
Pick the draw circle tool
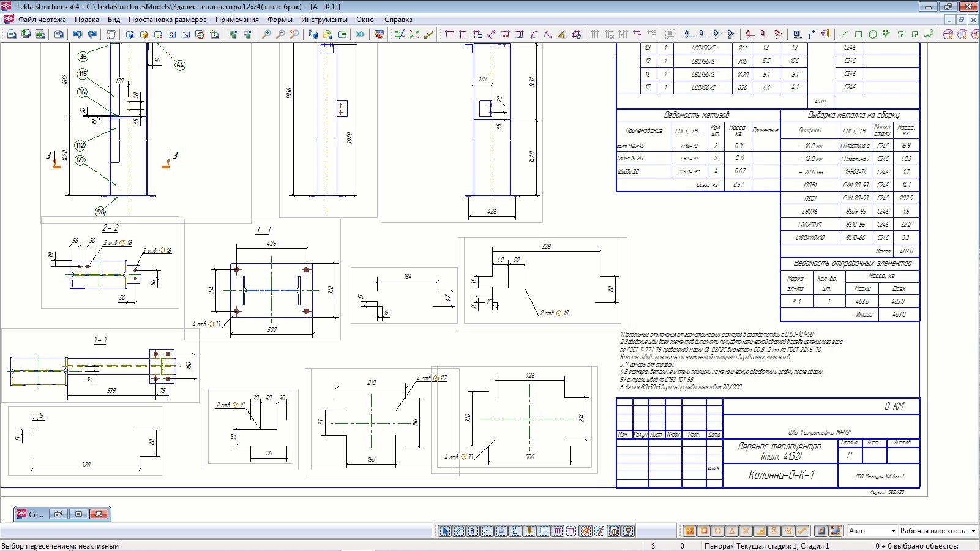tap(872, 34)
